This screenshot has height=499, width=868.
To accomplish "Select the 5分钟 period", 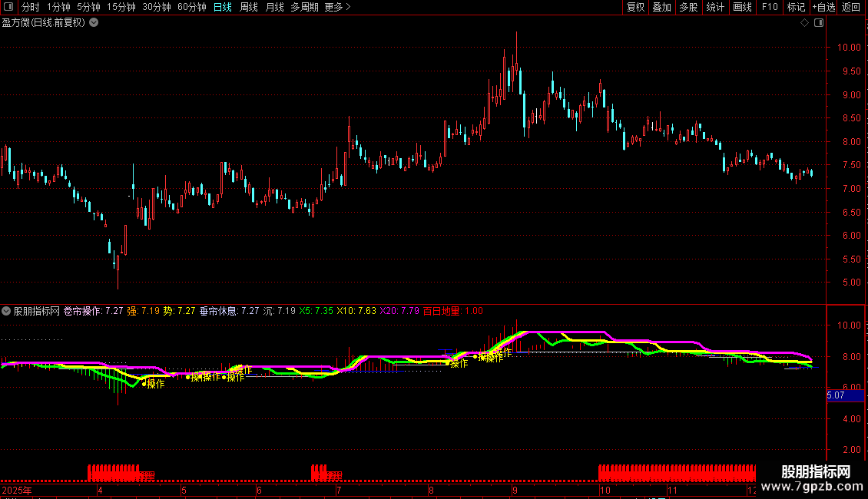I will tap(88, 7).
